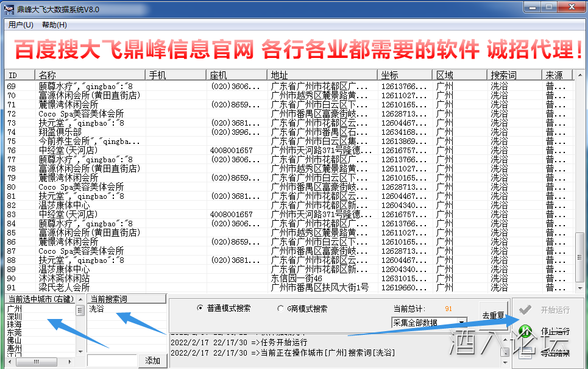Select row 83 中经堂(天河店)

[289, 214]
